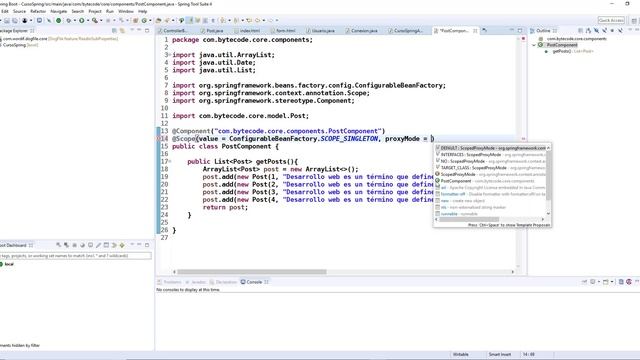Click the pencil icon in the Boot Dashboard toolbar
The image size is (640, 360).
click(x=98, y=245)
